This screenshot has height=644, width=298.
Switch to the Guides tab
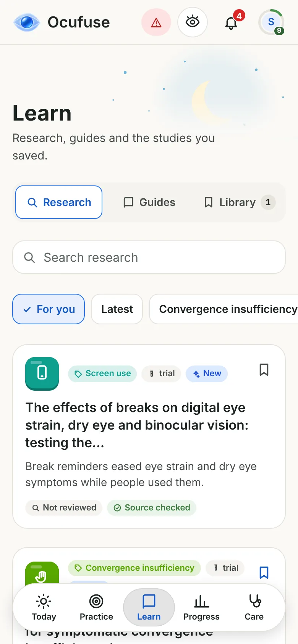149,202
